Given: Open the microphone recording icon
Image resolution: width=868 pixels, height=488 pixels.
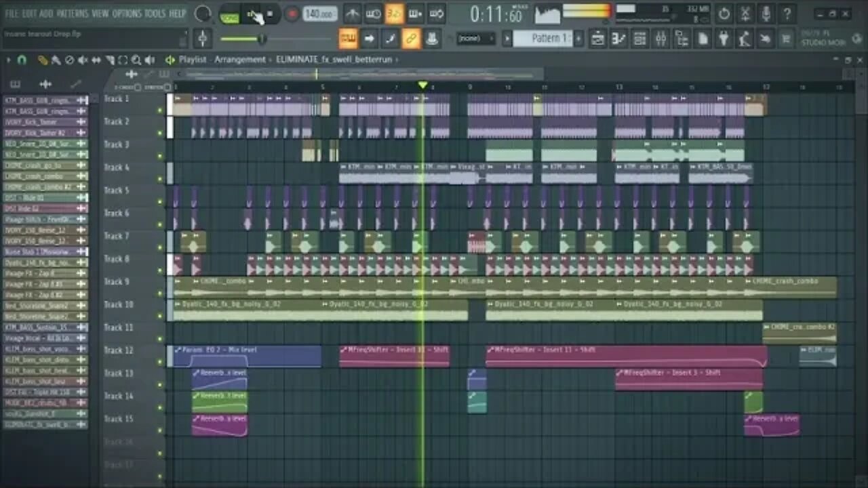Looking at the screenshot, I should pyautogui.click(x=766, y=14).
